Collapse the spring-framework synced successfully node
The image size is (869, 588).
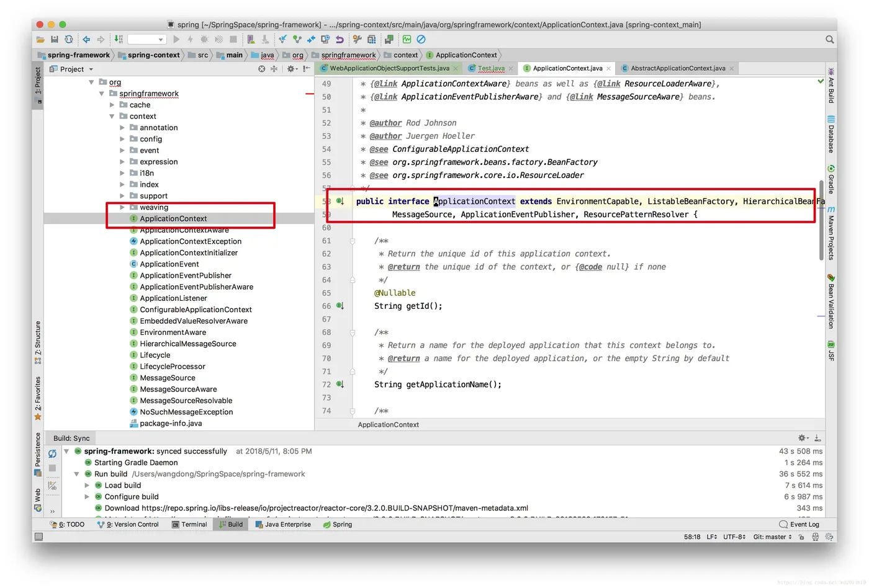pos(66,452)
